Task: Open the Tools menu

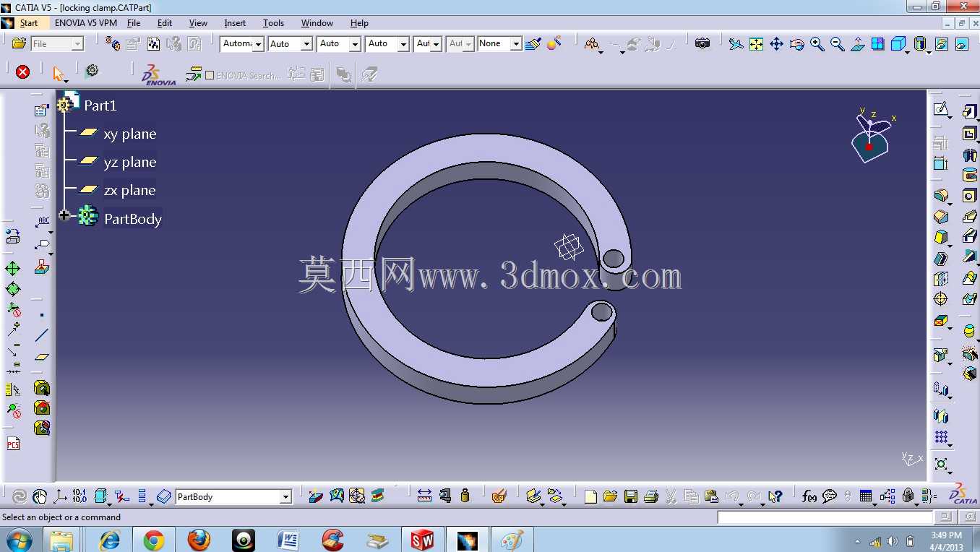Action: (273, 23)
